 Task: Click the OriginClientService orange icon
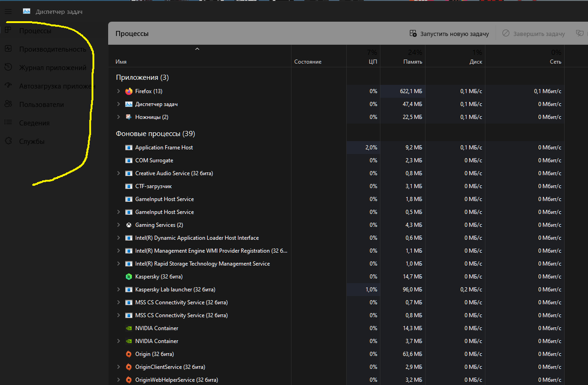(x=128, y=367)
